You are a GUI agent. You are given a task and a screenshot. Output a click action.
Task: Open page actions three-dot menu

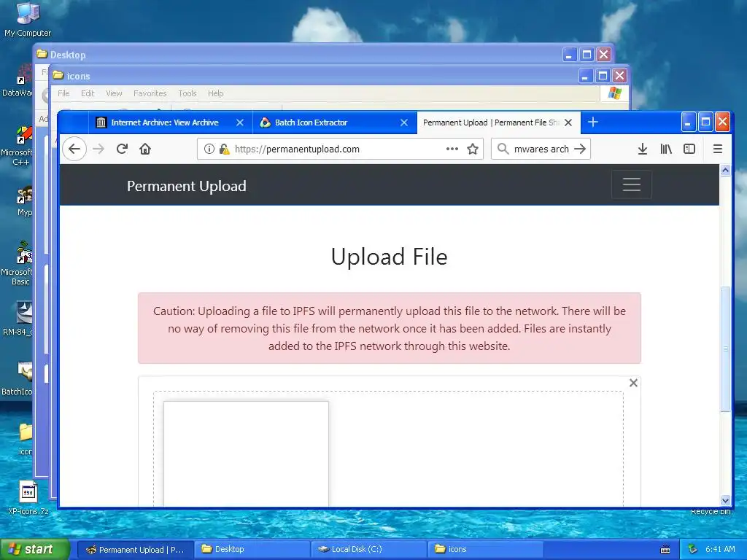pos(452,149)
